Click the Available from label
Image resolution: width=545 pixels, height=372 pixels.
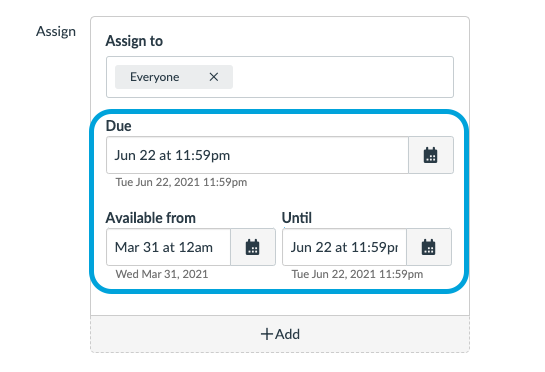click(151, 218)
